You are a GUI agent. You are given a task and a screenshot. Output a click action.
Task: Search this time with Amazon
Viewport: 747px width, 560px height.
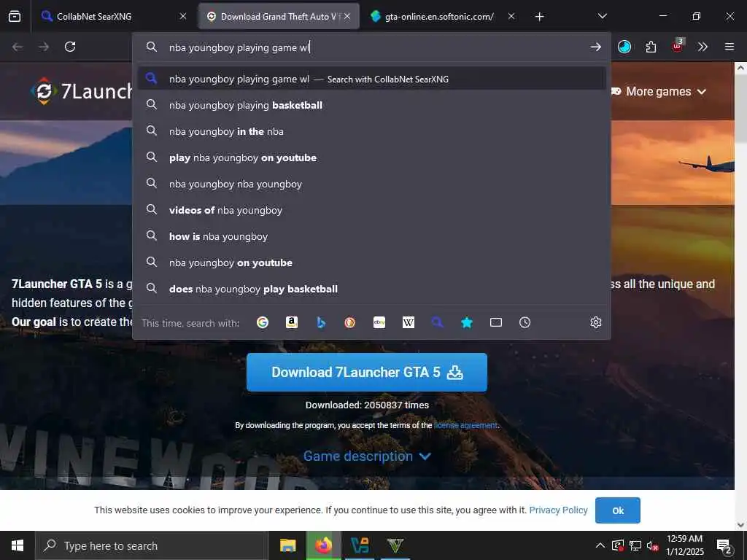(x=292, y=322)
